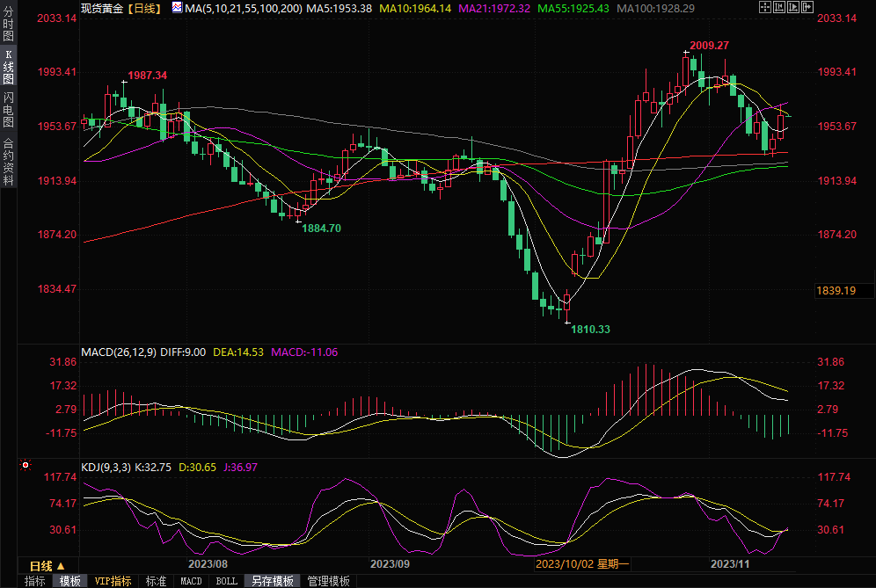876x588 pixels.
Task: Apply the BOLL template
Action: (226, 581)
